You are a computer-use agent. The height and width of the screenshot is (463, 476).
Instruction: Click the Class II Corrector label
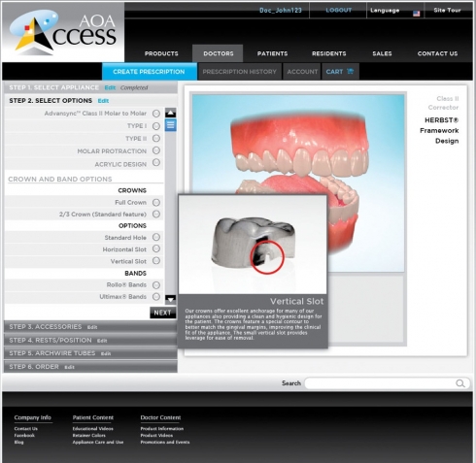(x=443, y=103)
